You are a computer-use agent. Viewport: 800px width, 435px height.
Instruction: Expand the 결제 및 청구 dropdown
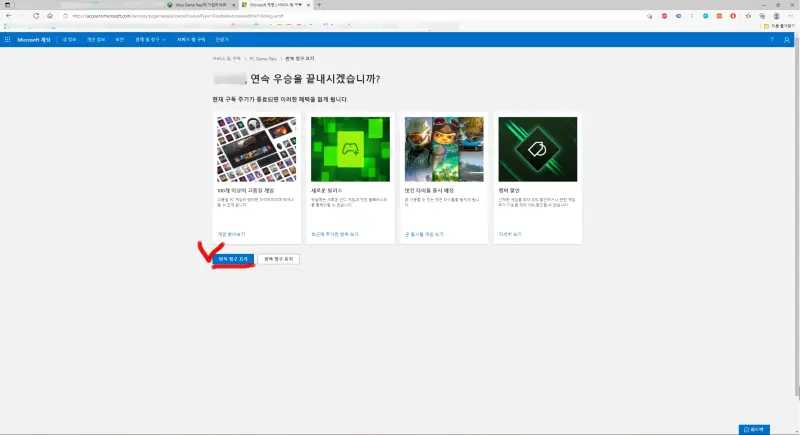click(150, 40)
